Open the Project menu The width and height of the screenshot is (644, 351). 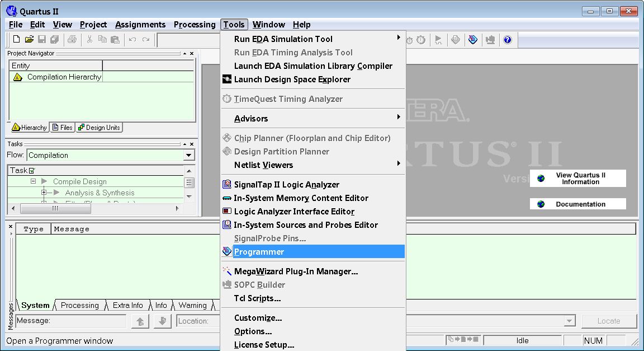click(x=93, y=25)
